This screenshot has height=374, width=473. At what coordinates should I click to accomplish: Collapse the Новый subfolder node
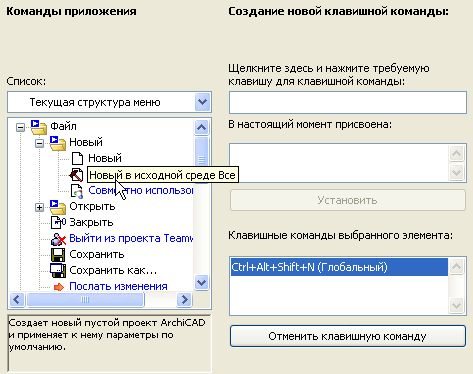39,144
